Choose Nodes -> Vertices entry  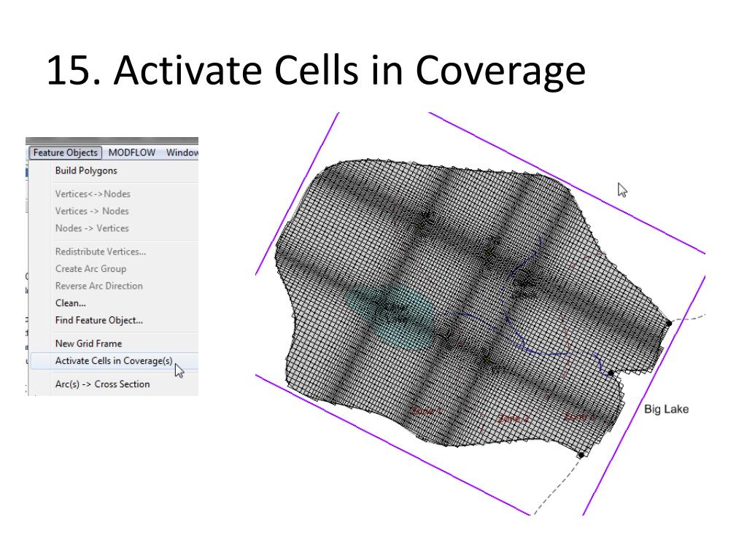tap(92, 228)
